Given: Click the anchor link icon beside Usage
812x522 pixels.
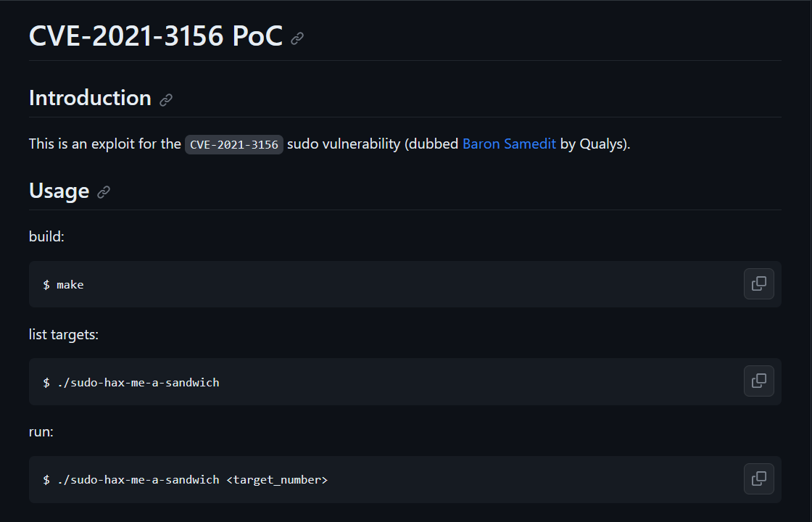Looking at the screenshot, I should pyautogui.click(x=104, y=192).
